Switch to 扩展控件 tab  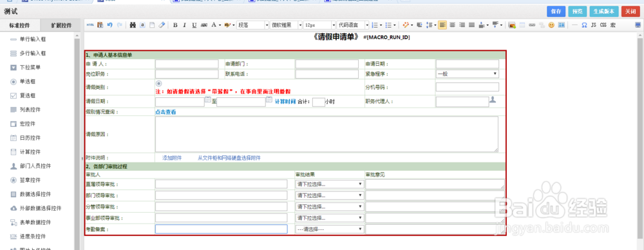pos(61,25)
